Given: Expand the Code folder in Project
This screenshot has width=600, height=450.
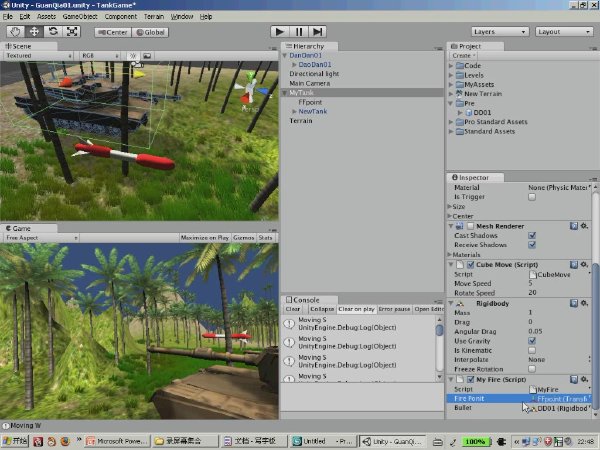Looking at the screenshot, I should pyautogui.click(x=451, y=66).
